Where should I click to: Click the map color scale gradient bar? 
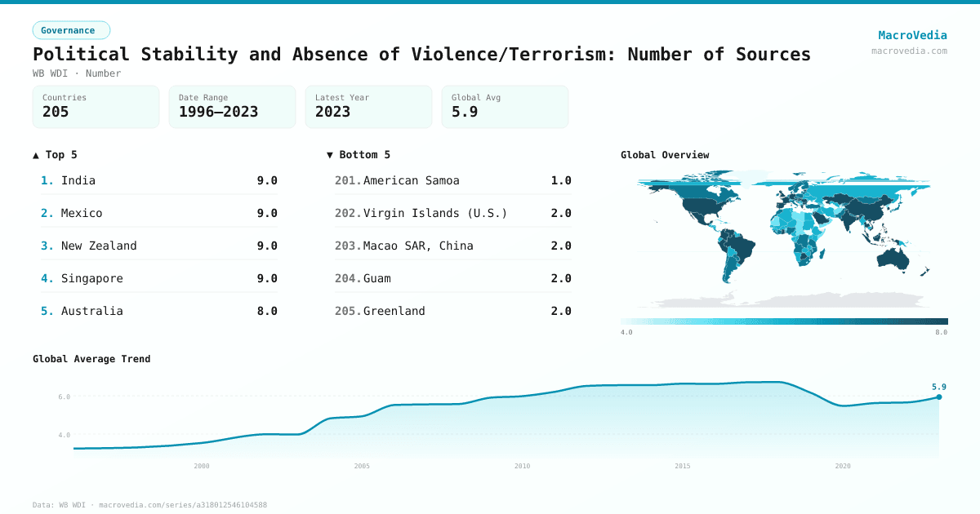point(784,321)
